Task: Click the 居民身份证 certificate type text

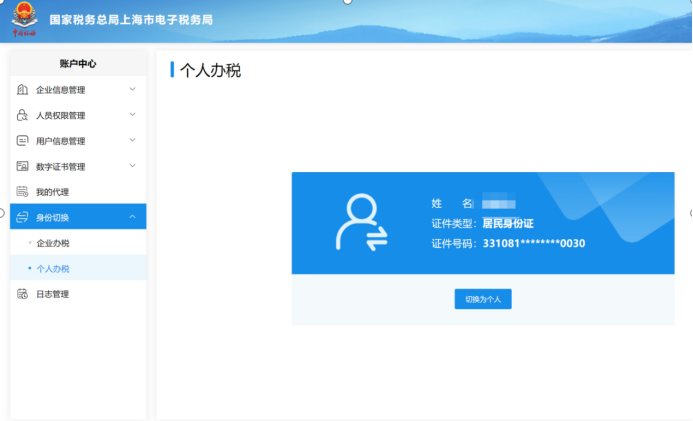Action: point(508,224)
